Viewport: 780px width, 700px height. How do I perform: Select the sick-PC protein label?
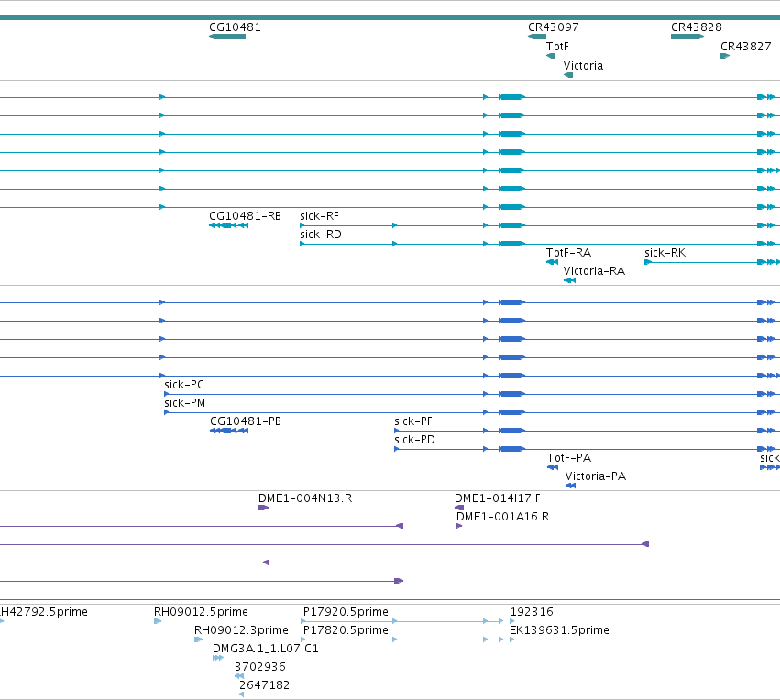184,385
